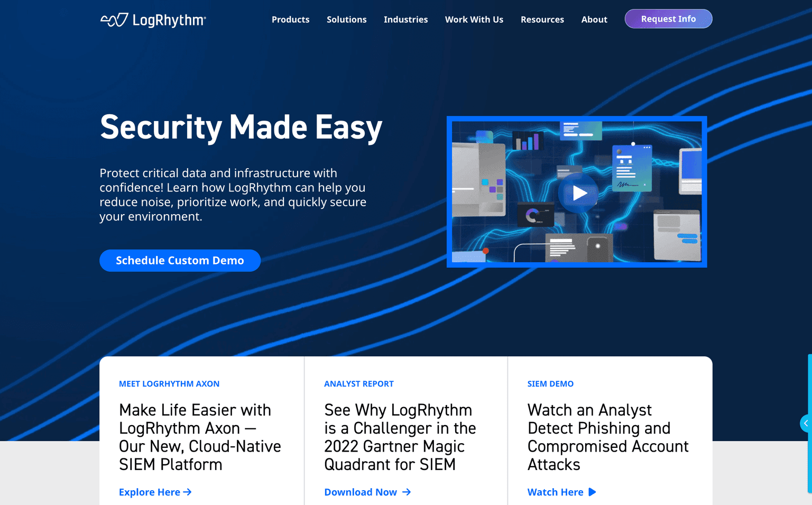Screen dimensions: 812x505
Task: Open the Resources menu
Action: 542,20
